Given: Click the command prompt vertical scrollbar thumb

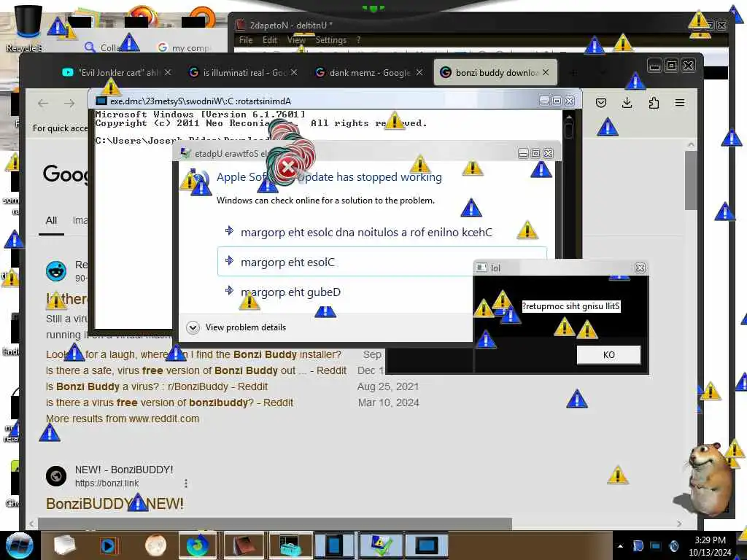Looking at the screenshot, I should [568, 131].
